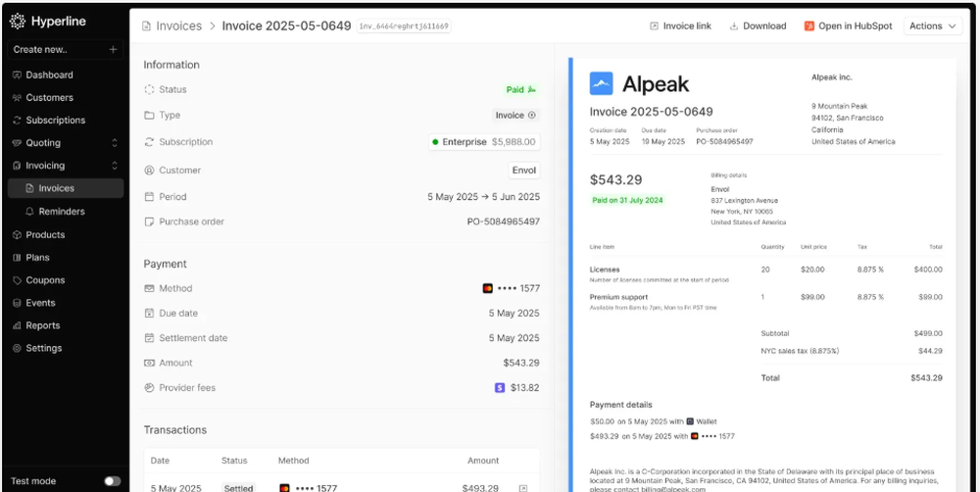This screenshot has width=980, height=492.
Task: Open the Enterprise subscription chip
Action: click(x=484, y=142)
